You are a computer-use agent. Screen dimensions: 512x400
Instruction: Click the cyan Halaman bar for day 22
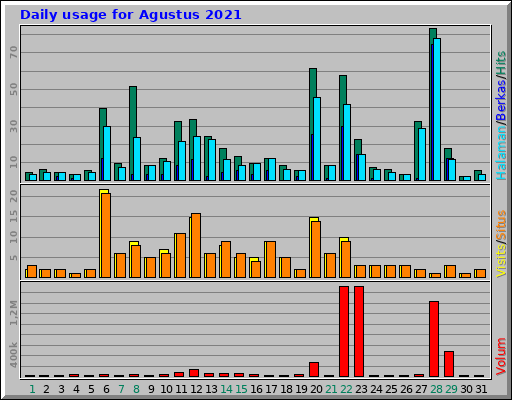click(x=347, y=142)
